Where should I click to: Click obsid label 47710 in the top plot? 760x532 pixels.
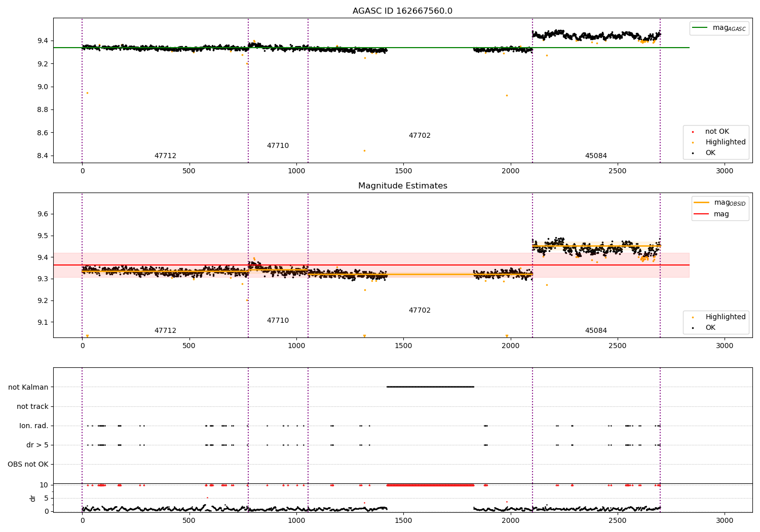click(278, 146)
